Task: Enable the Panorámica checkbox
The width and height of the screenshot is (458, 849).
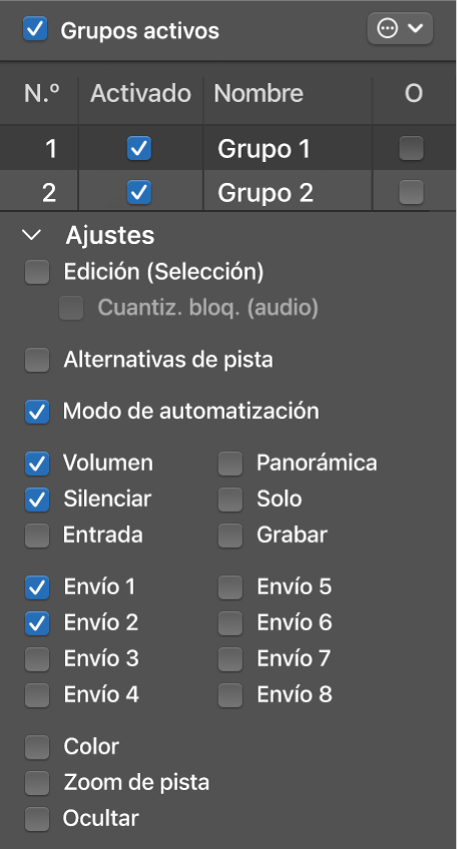Action: click(231, 464)
